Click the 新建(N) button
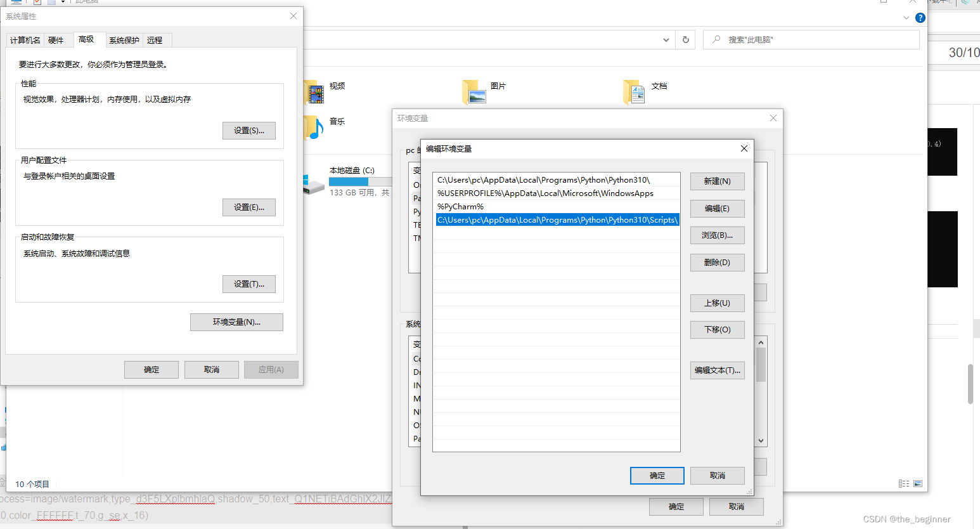 tap(718, 181)
